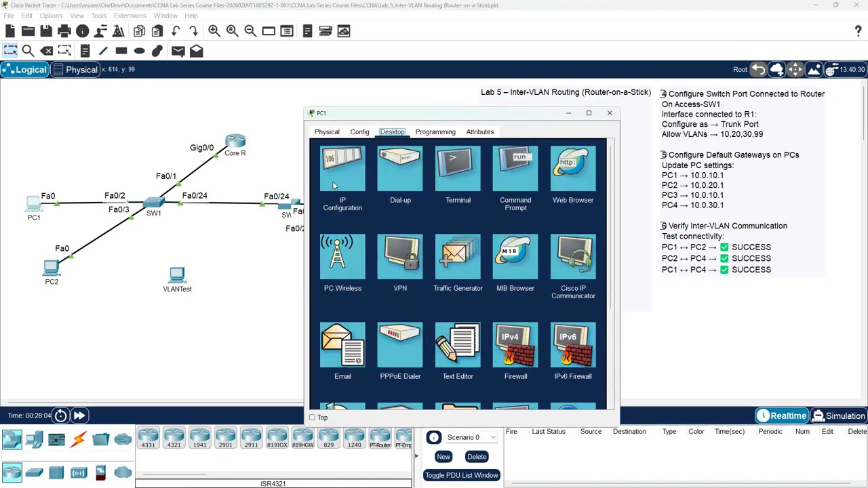Add Simple PDU closed envelope icon

click(178, 51)
